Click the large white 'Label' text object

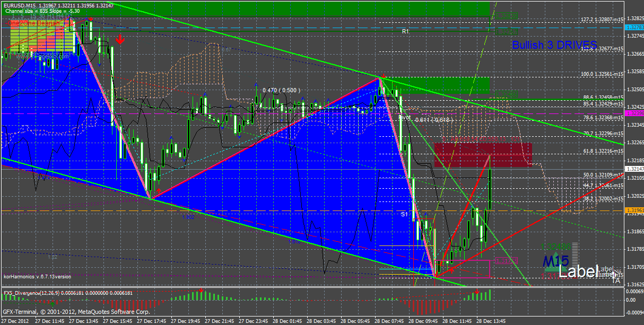[578, 271]
